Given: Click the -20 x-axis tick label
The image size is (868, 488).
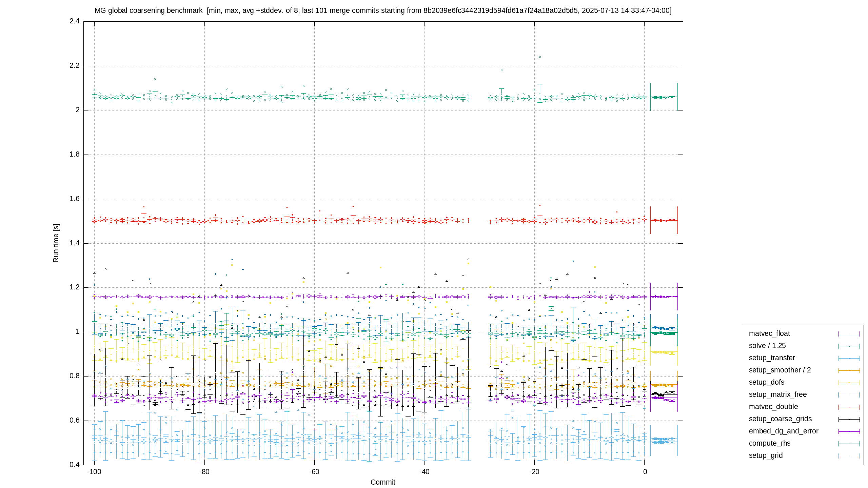Looking at the screenshot, I should click(534, 472).
